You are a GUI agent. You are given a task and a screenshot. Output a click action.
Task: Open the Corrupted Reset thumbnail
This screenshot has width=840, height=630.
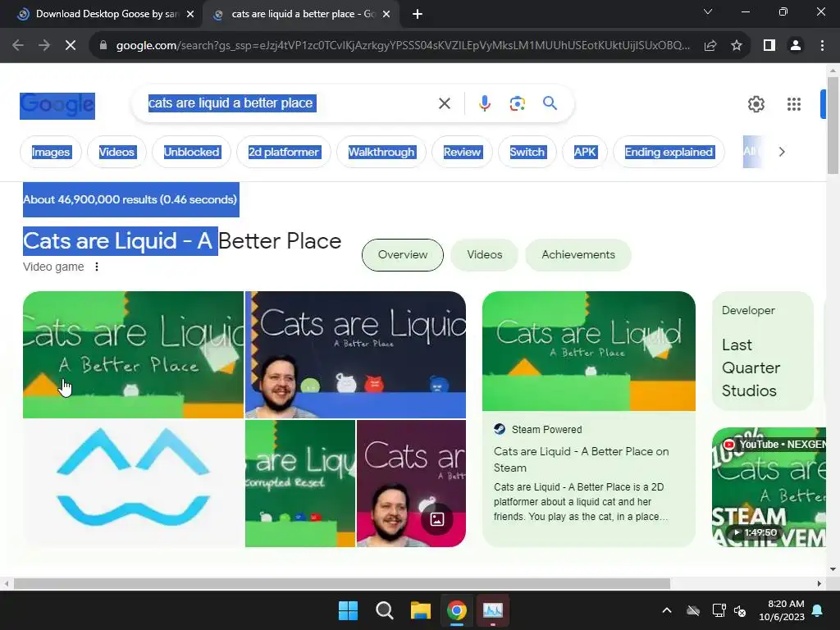300,483
